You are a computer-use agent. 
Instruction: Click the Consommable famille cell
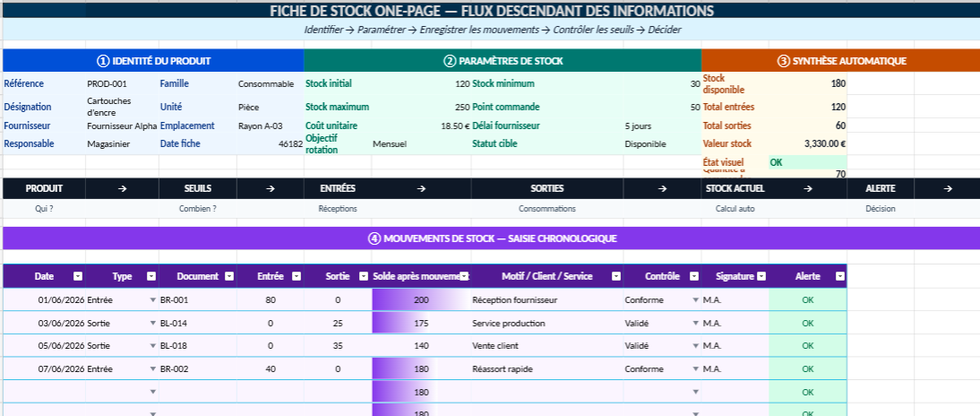[x=270, y=83]
